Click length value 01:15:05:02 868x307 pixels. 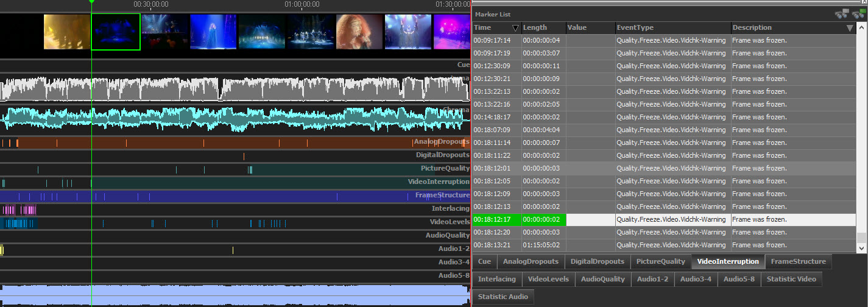tap(542, 245)
